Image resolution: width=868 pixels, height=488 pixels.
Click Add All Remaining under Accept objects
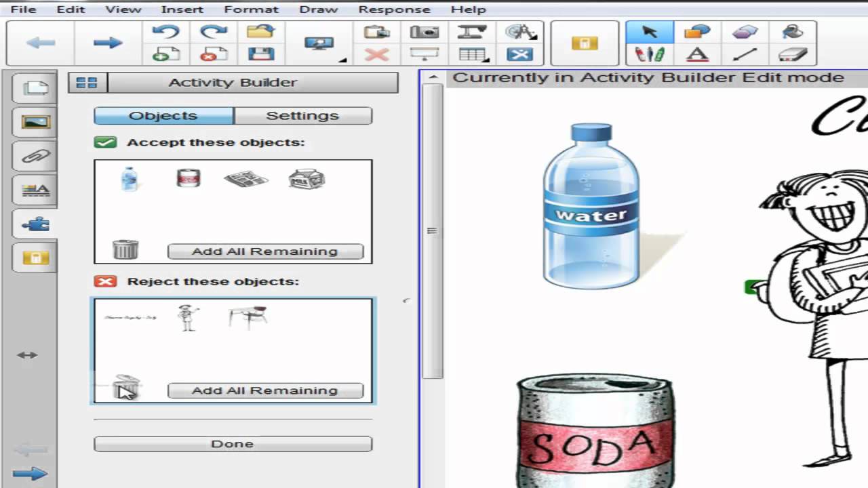265,251
